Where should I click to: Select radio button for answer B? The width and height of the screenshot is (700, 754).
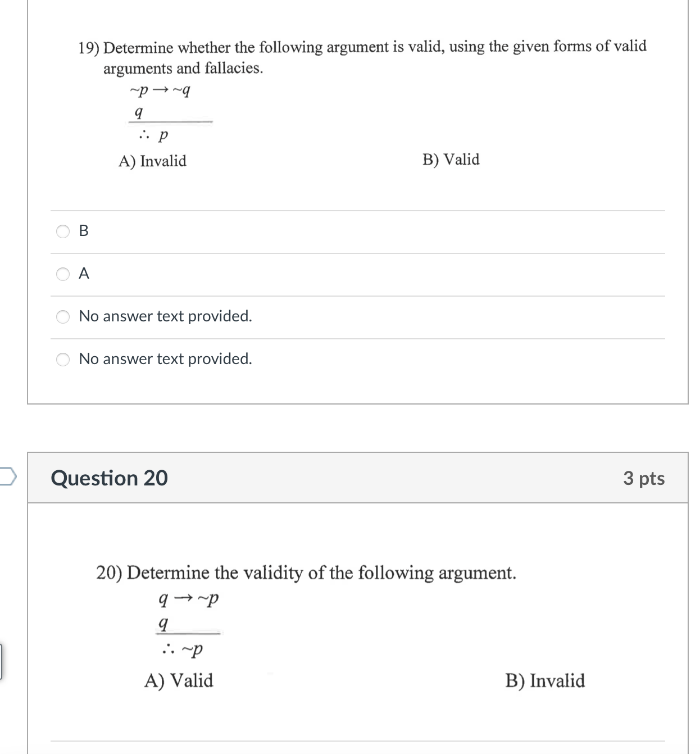click(x=62, y=231)
